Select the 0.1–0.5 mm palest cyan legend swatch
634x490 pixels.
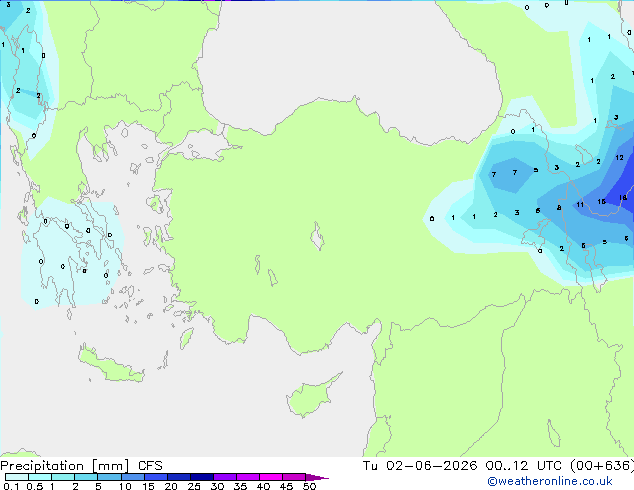point(17,477)
